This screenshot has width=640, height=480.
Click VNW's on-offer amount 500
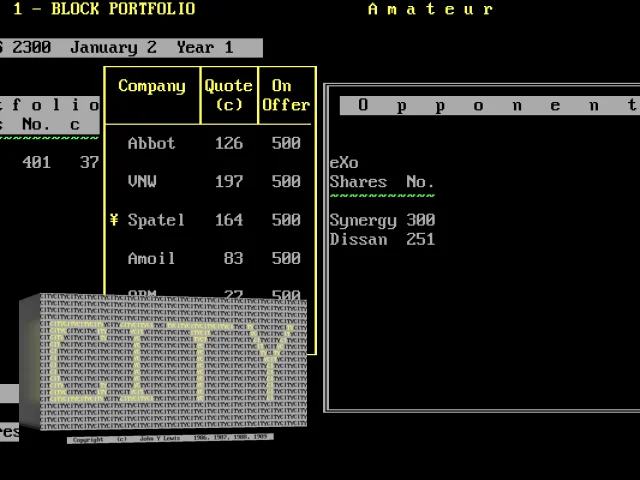pyautogui.click(x=286, y=181)
